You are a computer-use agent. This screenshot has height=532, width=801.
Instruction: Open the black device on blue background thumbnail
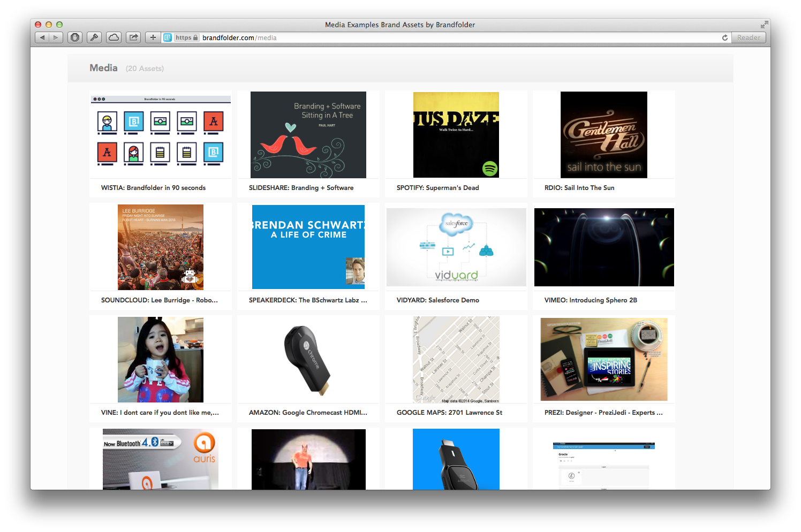456,459
